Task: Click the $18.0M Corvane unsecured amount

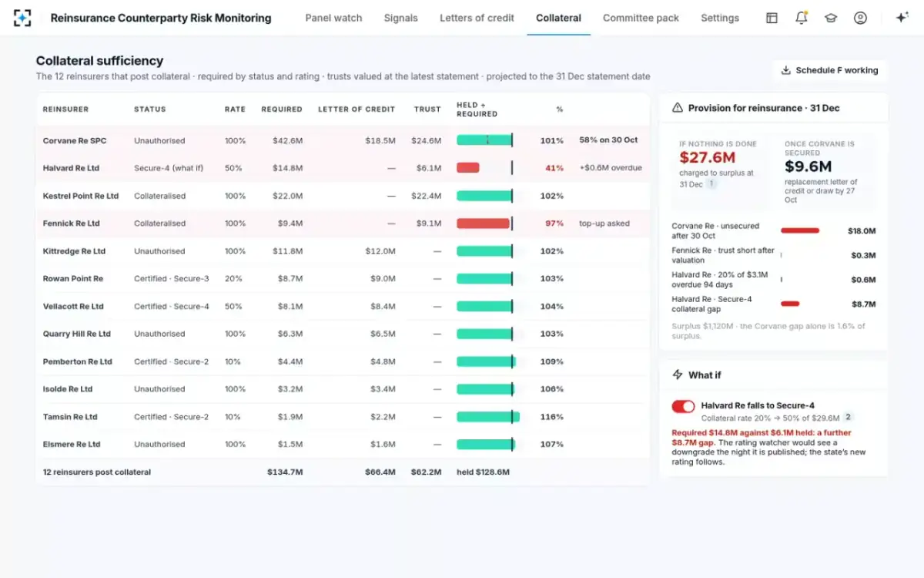Action: tap(862, 231)
